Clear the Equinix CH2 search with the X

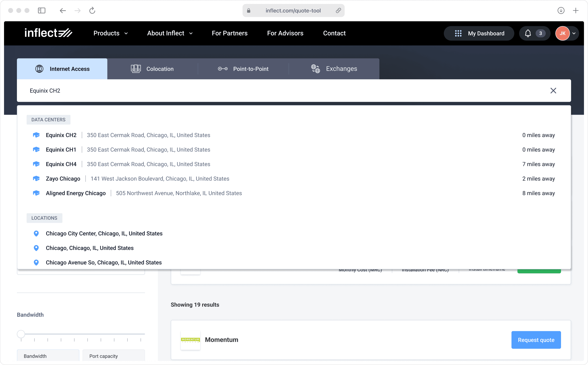(x=553, y=90)
